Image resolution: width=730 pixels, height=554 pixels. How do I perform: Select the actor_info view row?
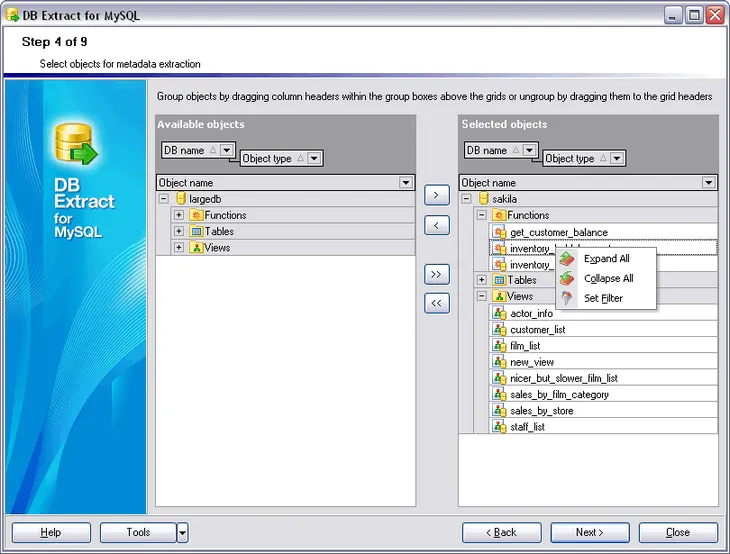click(x=603, y=313)
